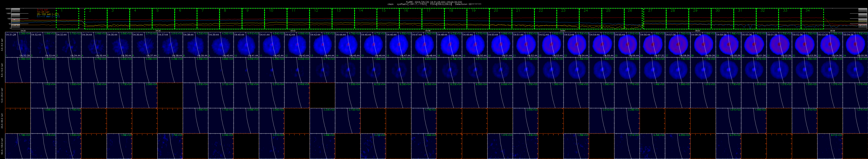The height and width of the screenshot is (159, 868).
Task: Open the 6-12 keV image labeled 1.19E+05
Action: pos(525,70)
